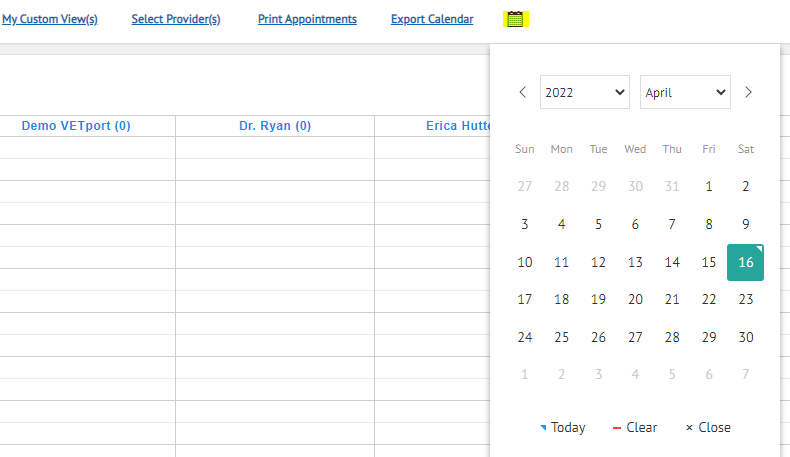
Task: Close the date picker popup
Action: [x=708, y=427]
